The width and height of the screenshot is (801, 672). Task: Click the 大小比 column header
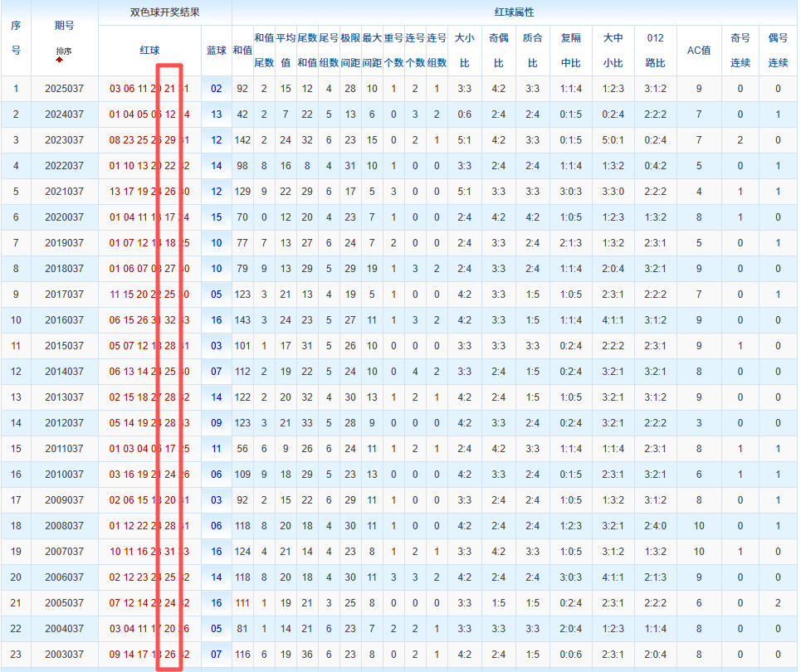(x=465, y=50)
